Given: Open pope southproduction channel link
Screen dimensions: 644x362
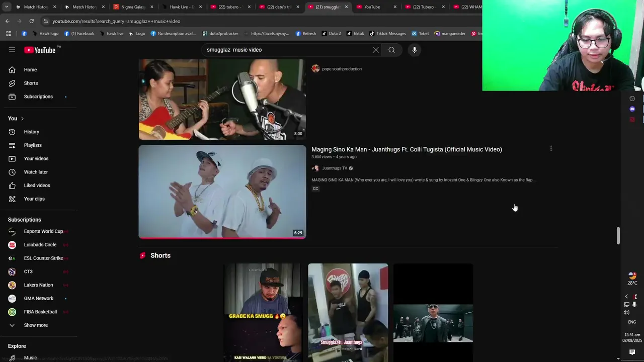Looking at the screenshot, I should tap(342, 69).
